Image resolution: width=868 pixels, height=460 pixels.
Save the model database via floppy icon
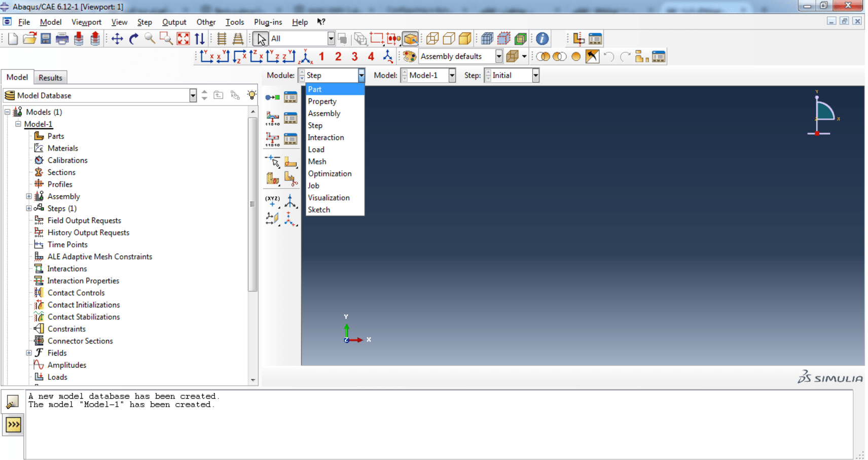[46, 39]
